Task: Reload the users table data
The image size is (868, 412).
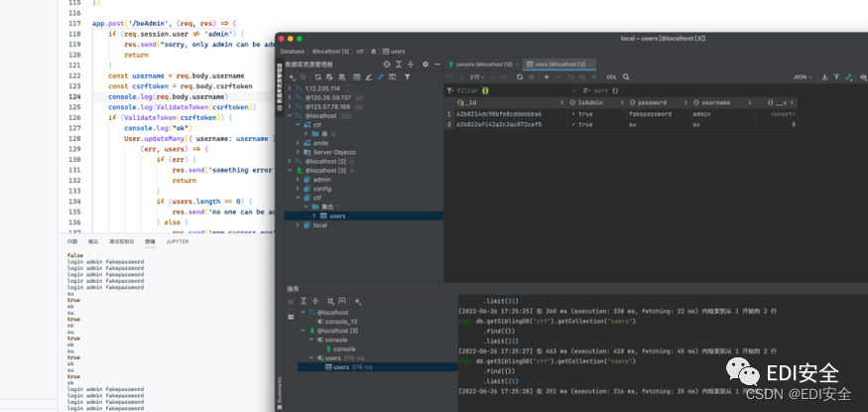Action: [x=519, y=77]
